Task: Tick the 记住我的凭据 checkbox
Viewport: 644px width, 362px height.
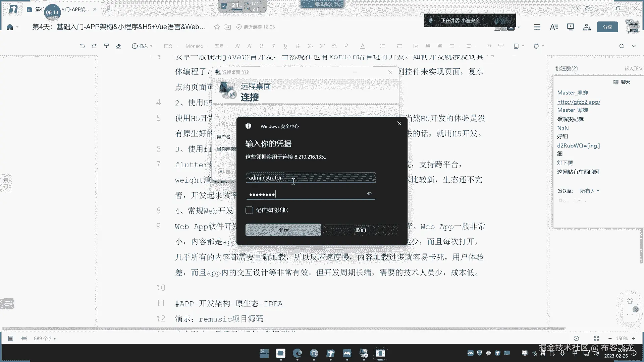Action: [x=249, y=210]
